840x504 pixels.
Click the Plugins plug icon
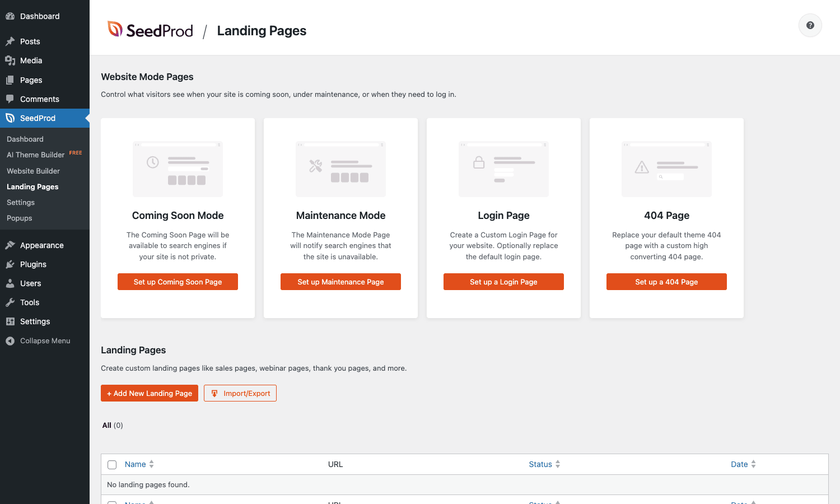pos(10,264)
